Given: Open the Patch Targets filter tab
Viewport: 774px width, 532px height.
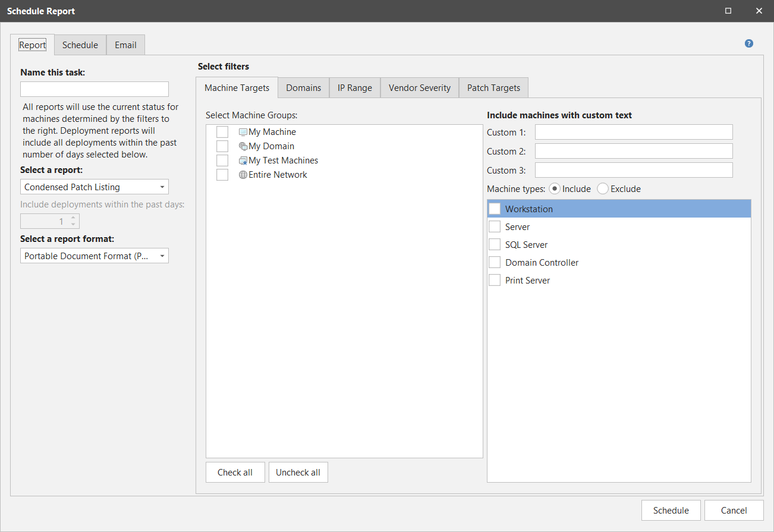Looking at the screenshot, I should click(x=493, y=87).
